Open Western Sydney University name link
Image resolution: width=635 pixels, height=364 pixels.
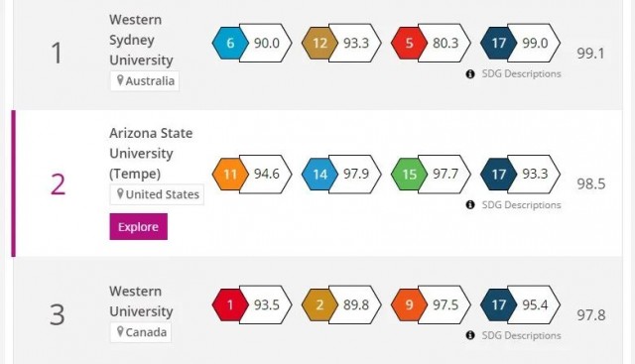click(141, 40)
